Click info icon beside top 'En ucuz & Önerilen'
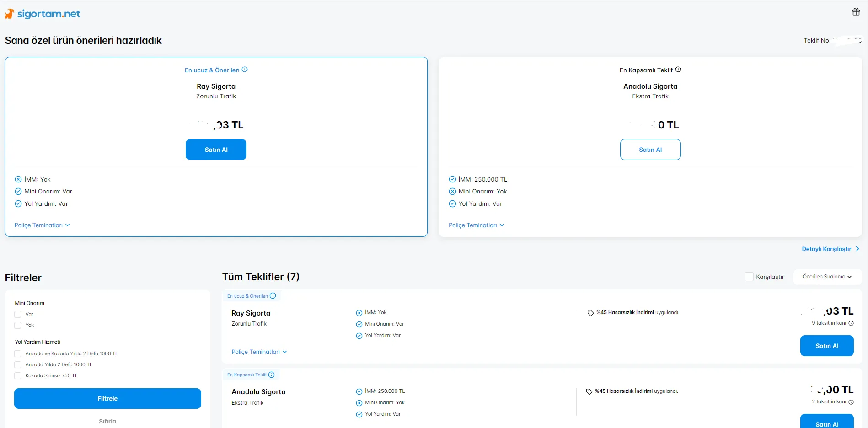 [x=245, y=70]
